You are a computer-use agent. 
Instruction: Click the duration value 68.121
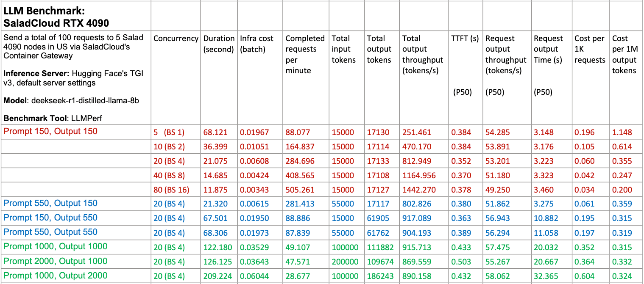pyautogui.click(x=215, y=132)
